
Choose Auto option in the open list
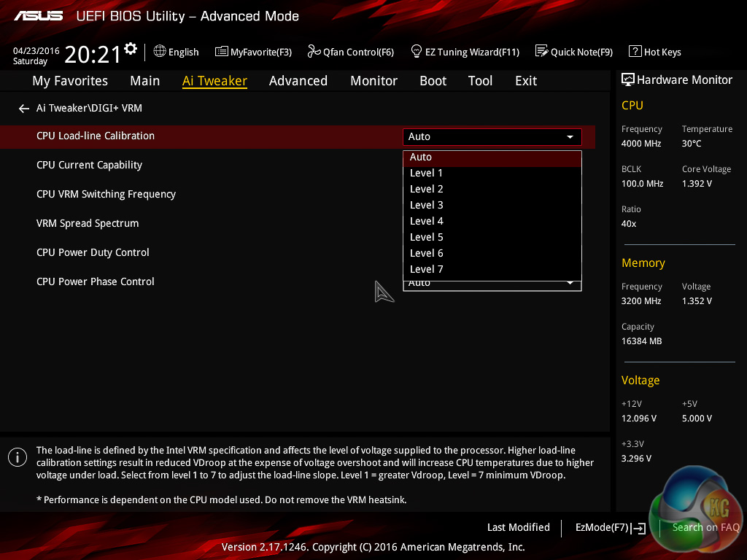click(x=421, y=157)
